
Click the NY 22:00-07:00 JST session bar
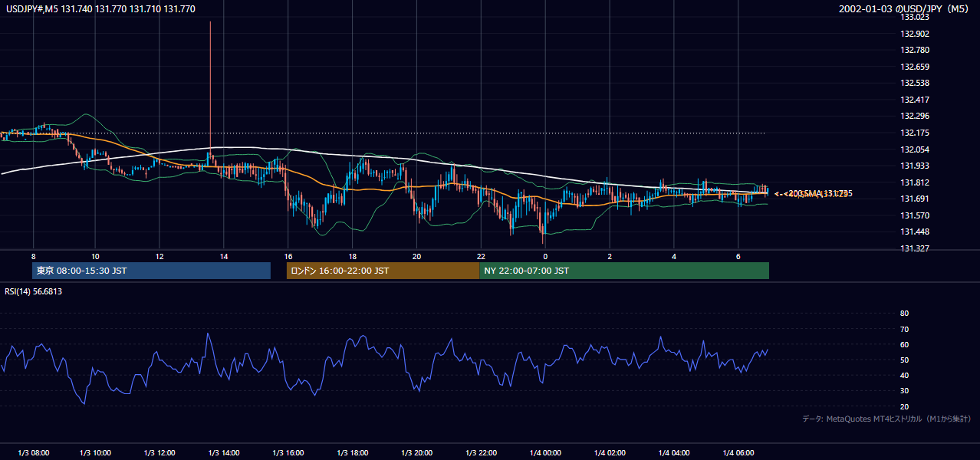[x=624, y=271]
